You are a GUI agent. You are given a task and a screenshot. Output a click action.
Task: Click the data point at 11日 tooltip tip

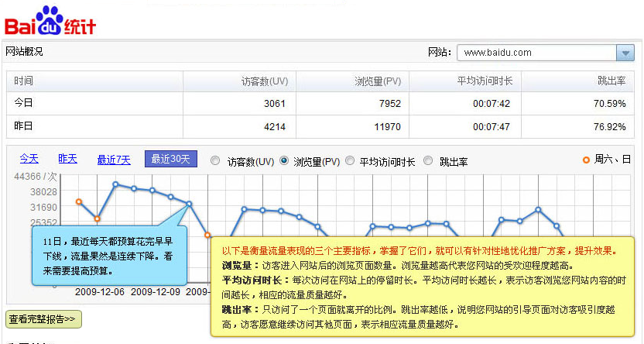[x=189, y=204]
